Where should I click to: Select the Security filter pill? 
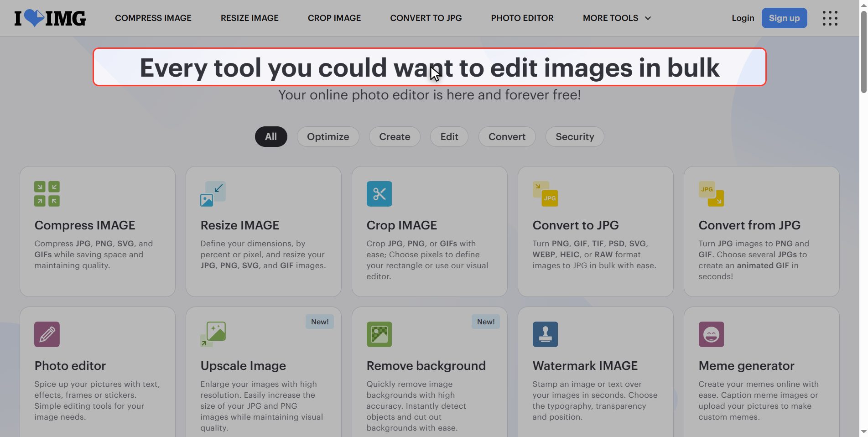(x=575, y=136)
